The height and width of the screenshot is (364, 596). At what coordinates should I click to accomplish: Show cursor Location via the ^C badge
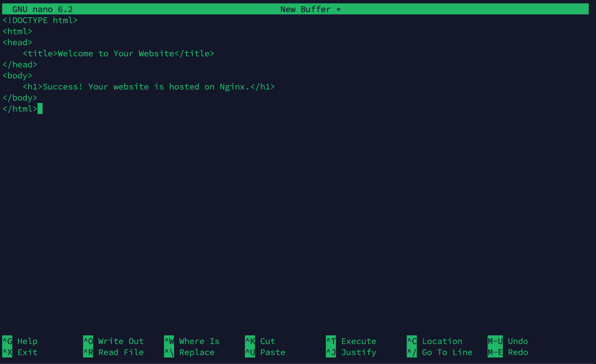click(412, 341)
